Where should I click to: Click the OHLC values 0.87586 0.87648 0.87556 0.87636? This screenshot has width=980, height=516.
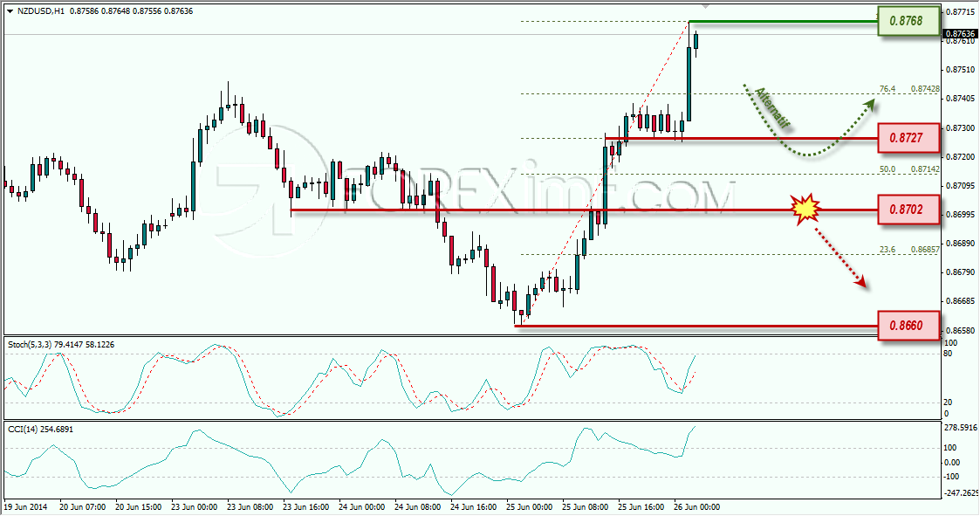(x=132, y=11)
